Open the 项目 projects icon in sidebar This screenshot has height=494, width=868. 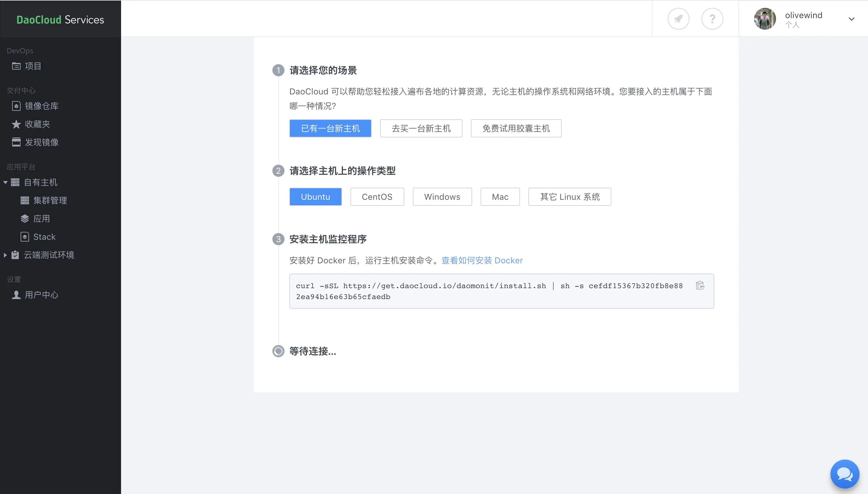tap(16, 66)
